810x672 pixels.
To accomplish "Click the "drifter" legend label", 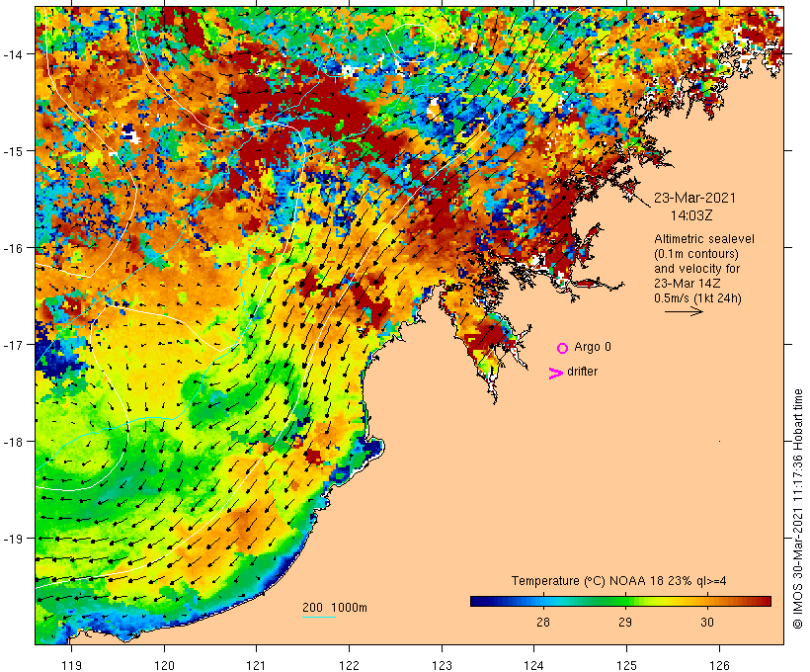I will (x=582, y=372).
